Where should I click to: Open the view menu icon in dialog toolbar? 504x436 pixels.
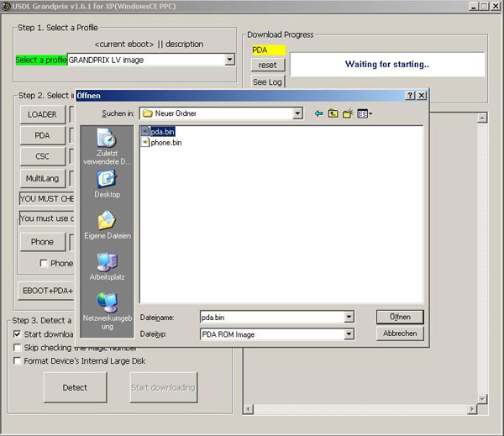[x=364, y=113]
